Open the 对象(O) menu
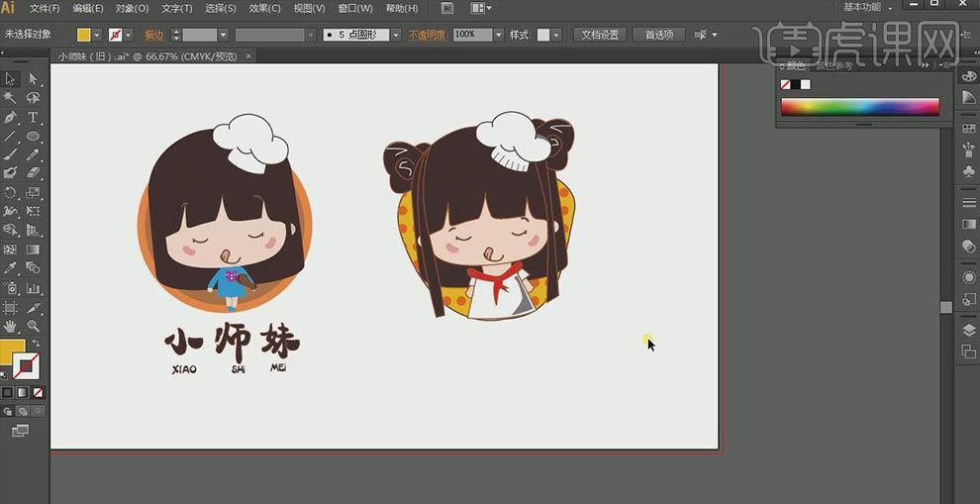Screen dimensions: 980x504 [132, 8]
